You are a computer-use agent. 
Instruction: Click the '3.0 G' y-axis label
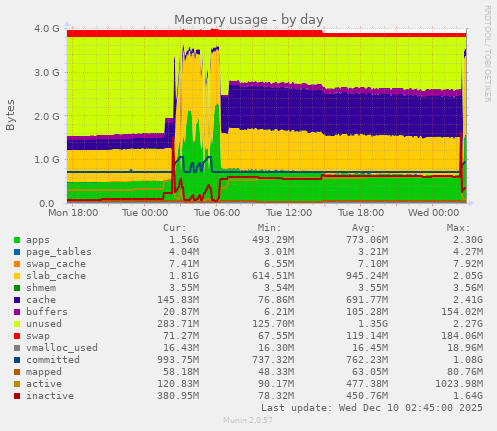[47, 72]
